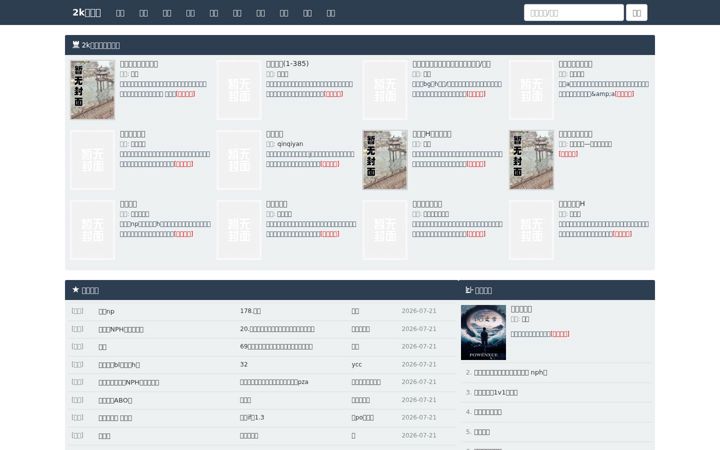Open updates title containing "bl" and "h"

pos(119,365)
